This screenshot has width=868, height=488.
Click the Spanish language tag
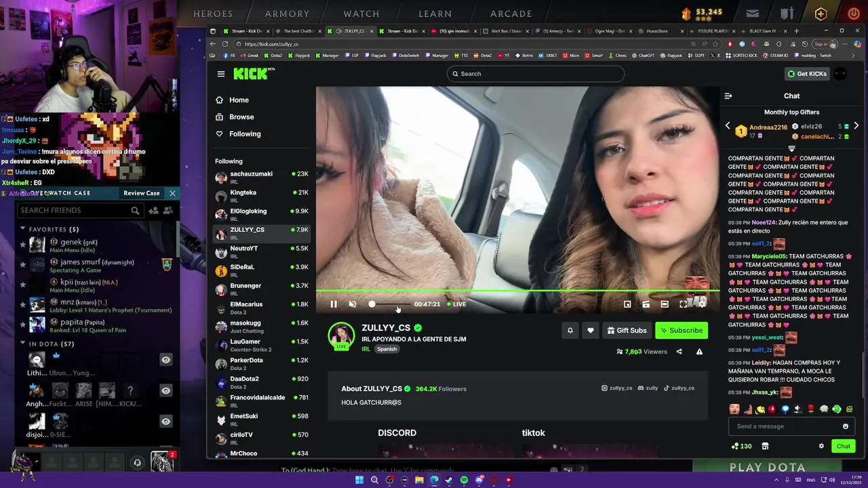(387, 349)
